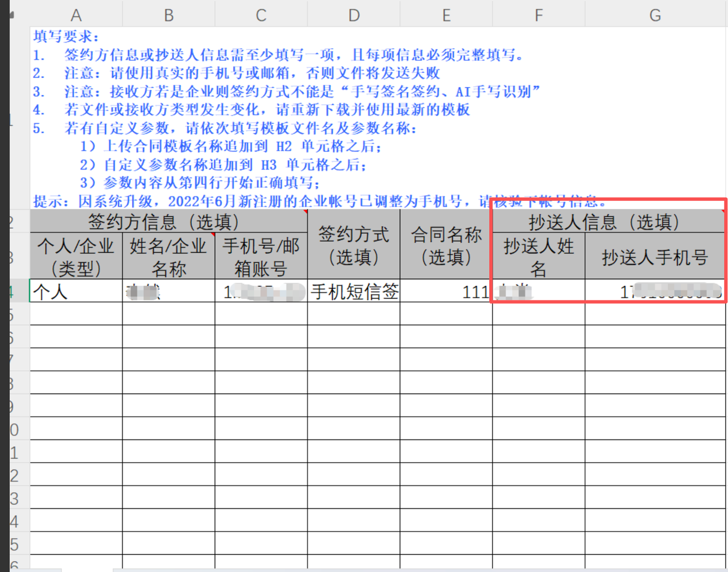Select the 手机号/邮箱账号 header cell
The width and height of the screenshot is (728, 572).
[261, 257]
